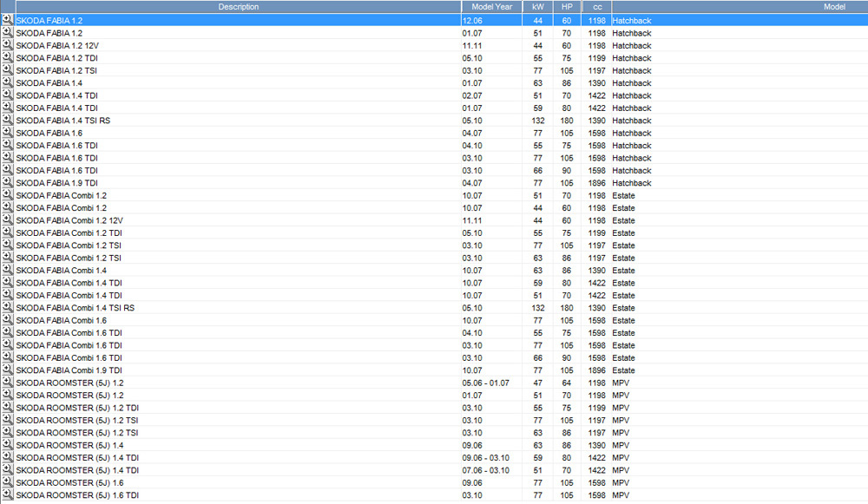Sort by the cc column header
The width and height of the screenshot is (868, 504).
tap(597, 7)
